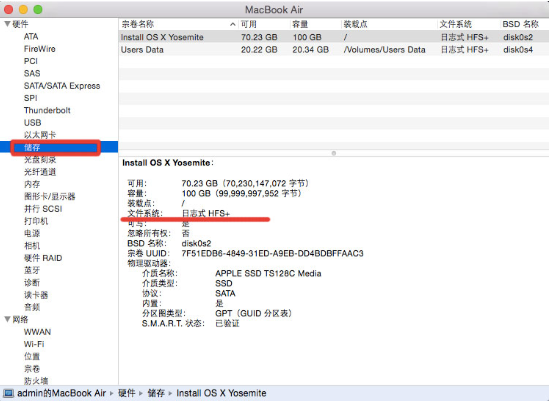Click 储存 in the bottom path bar
550x401 pixels.
click(x=156, y=393)
